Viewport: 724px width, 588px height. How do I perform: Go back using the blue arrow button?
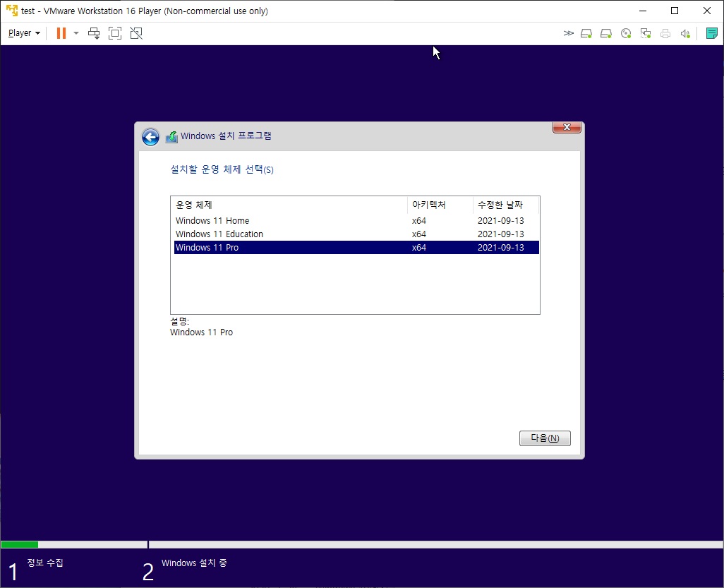[x=150, y=137]
